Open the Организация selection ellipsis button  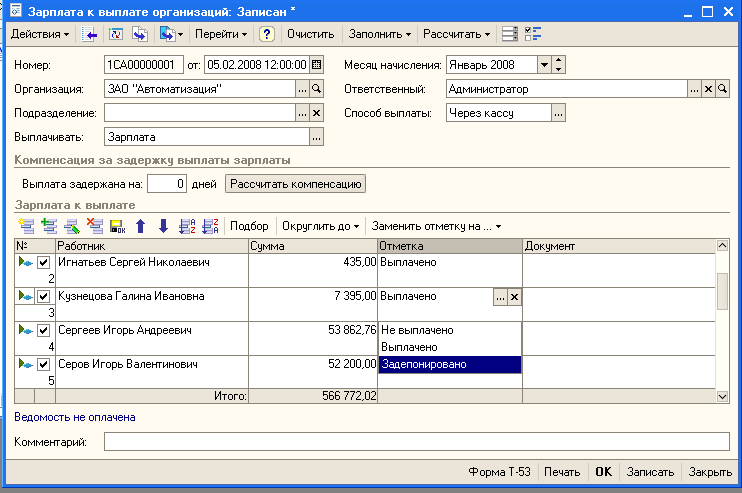point(302,89)
